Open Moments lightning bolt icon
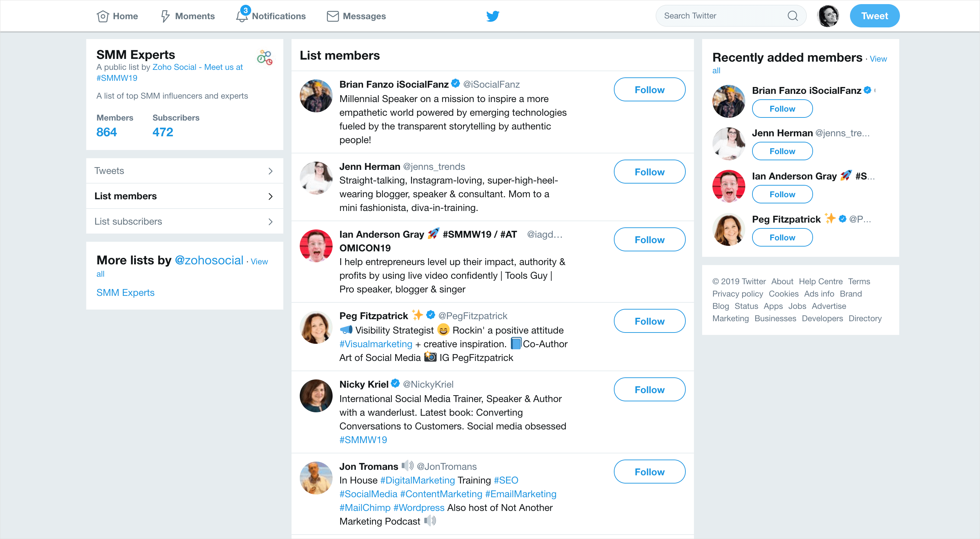980x539 pixels. [165, 16]
